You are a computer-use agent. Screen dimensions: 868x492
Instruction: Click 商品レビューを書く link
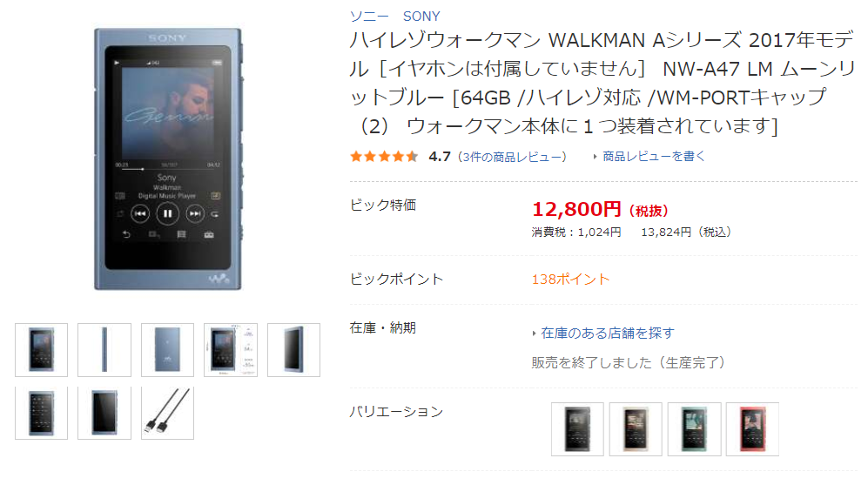[x=654, y=157]
